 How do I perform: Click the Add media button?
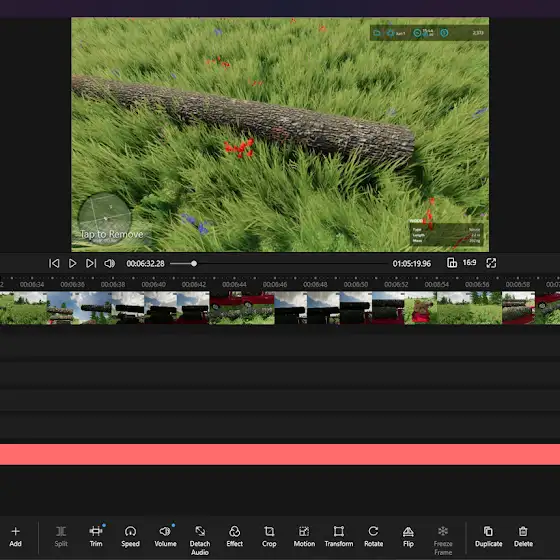[15, 536]
